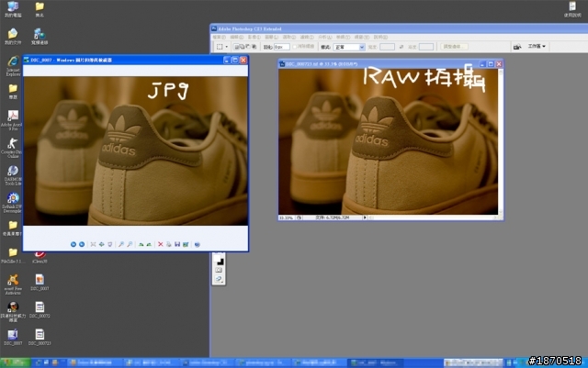The height and width of the screenshot is (368, 588).
Task: Open rectangular marquee tool preset picker arrow
Action: tap(227, 47)
